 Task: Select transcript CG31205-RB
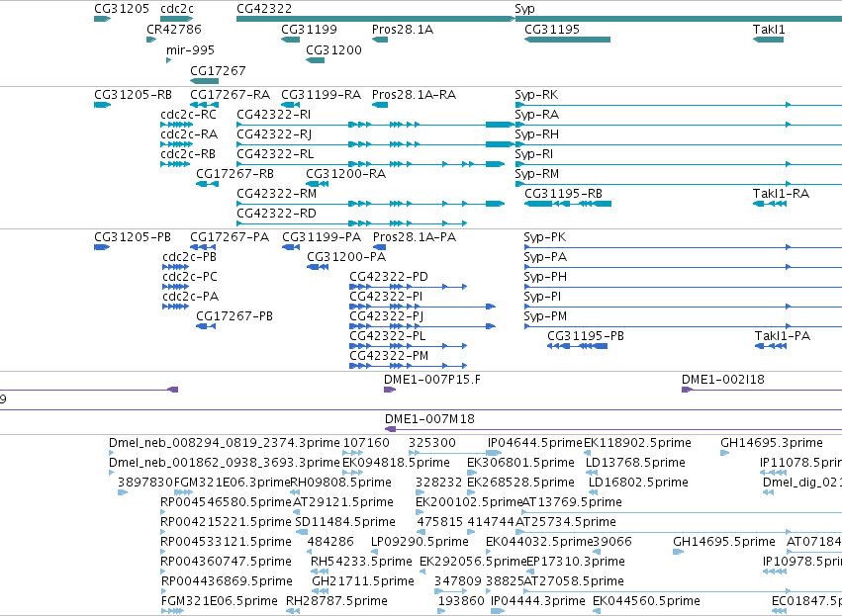(102, 105)
